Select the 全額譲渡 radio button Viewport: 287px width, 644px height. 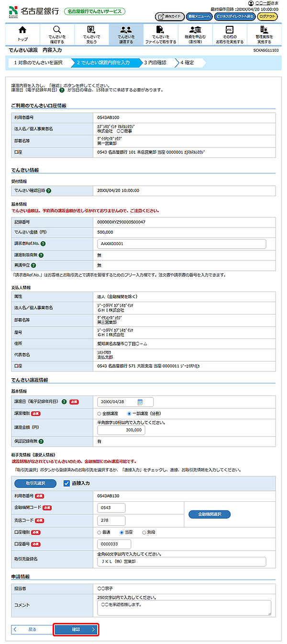pos(99,413)
